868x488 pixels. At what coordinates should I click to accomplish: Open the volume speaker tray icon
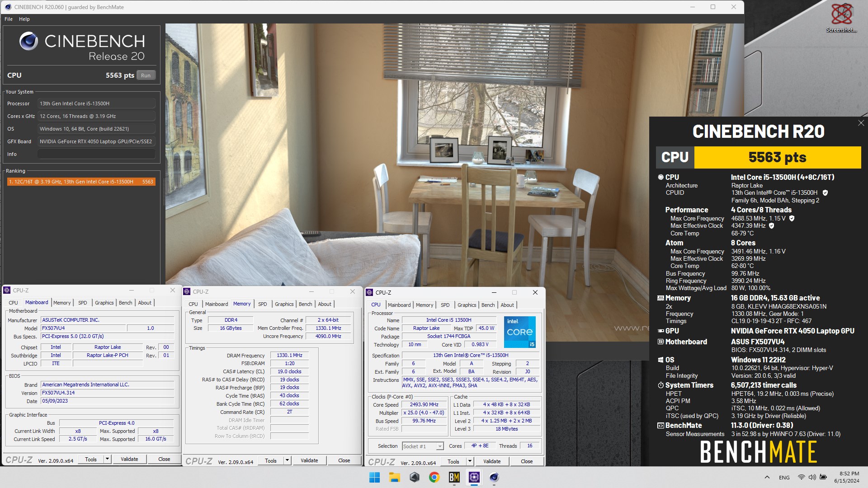(812, 477)
